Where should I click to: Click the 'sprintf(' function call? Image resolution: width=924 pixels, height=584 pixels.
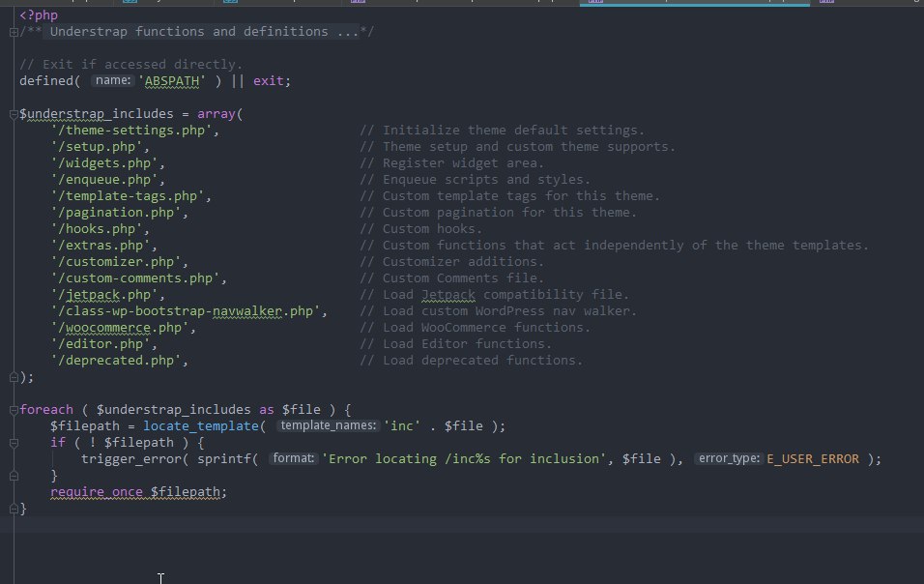coord(227,459)
